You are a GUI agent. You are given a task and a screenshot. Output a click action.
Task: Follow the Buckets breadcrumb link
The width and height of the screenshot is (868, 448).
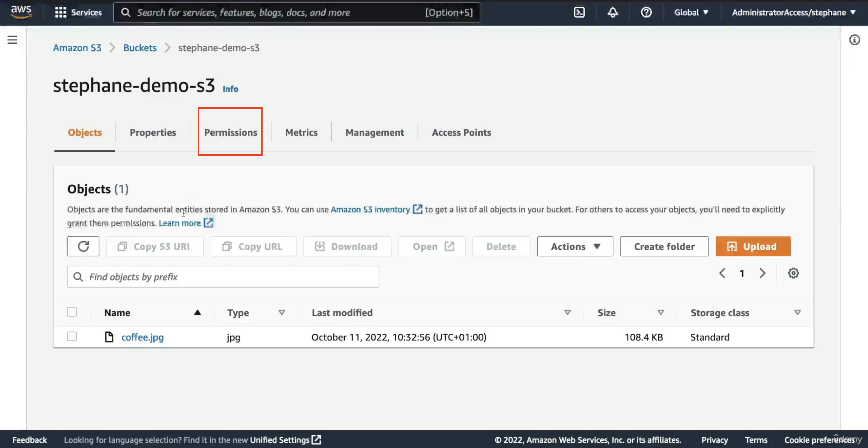coord(140,48)
